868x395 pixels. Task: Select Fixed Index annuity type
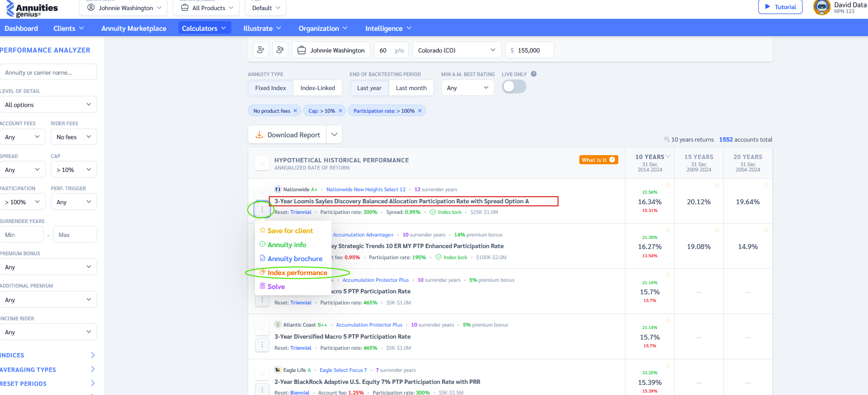coord(270,88)
